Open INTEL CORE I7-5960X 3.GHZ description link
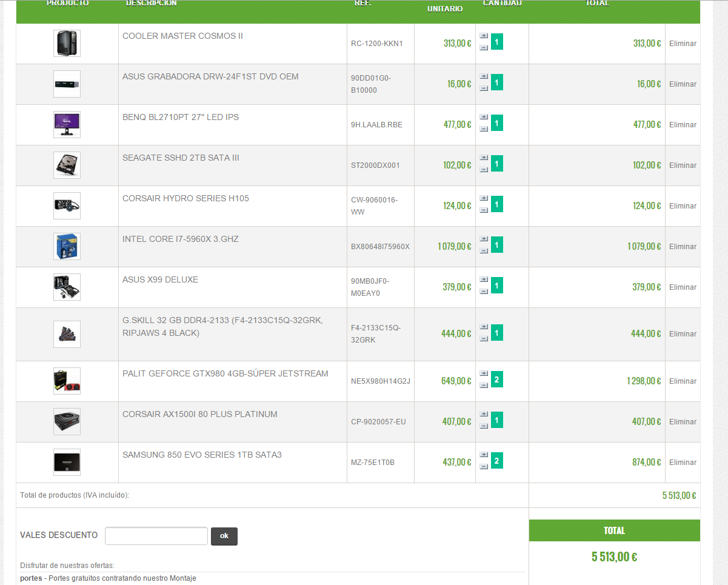Screen dimensions: 728x585 tap(181, 239)
